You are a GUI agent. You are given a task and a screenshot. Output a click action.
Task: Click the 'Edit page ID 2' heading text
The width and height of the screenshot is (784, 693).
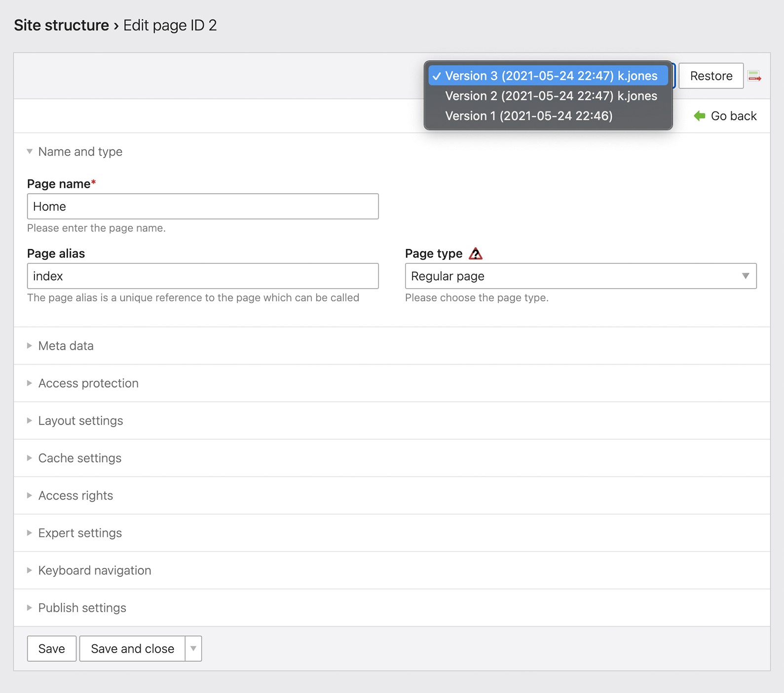[x=170, y=25]
